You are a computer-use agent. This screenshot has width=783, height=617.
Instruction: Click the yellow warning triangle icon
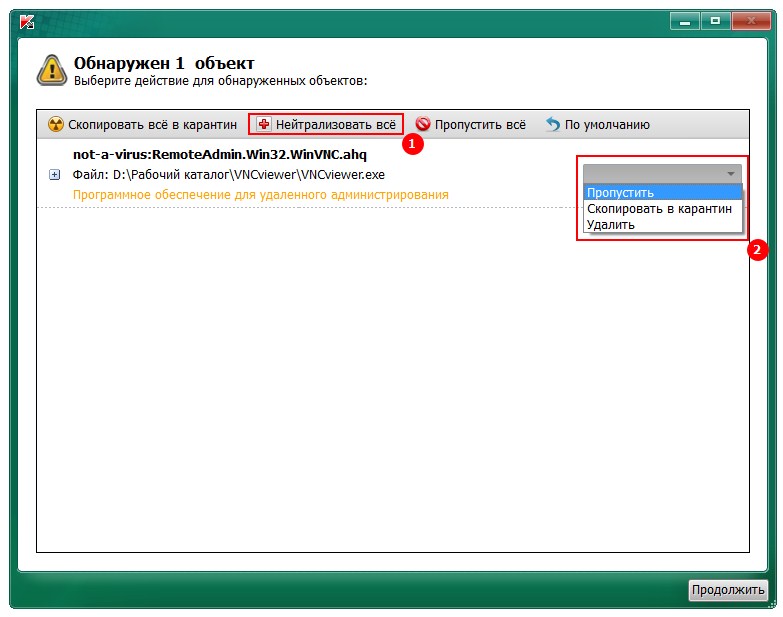[52, 70]
